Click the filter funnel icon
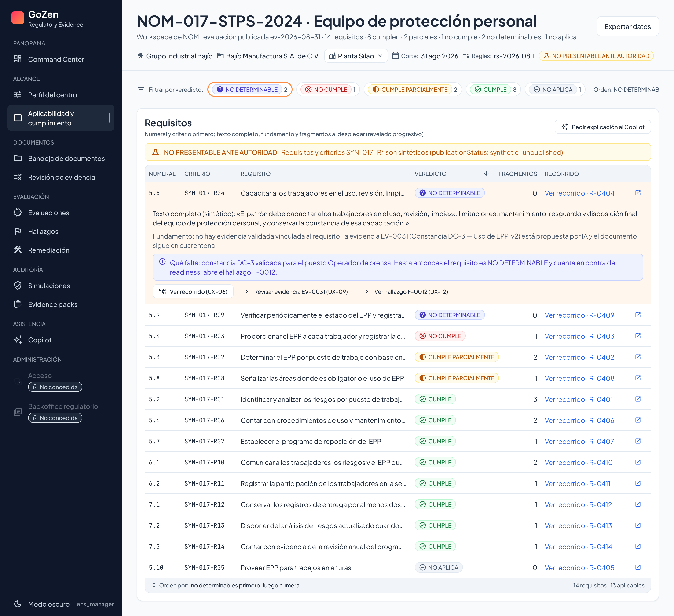 (141, 90)
